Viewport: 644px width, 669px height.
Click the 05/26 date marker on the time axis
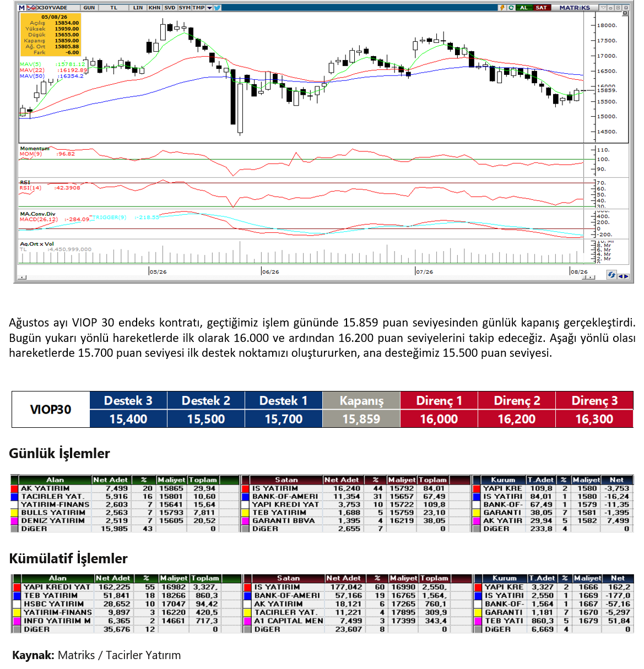click(158, 272)
